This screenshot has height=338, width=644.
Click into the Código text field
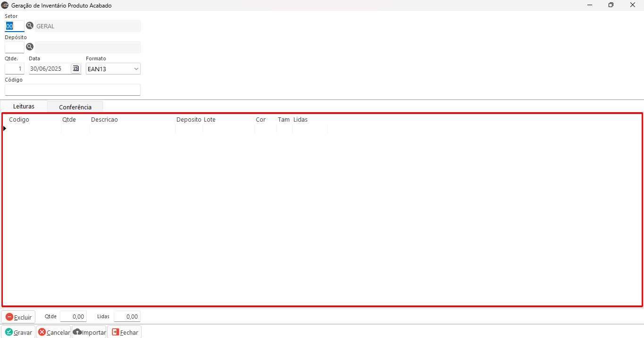coord(72,90)
